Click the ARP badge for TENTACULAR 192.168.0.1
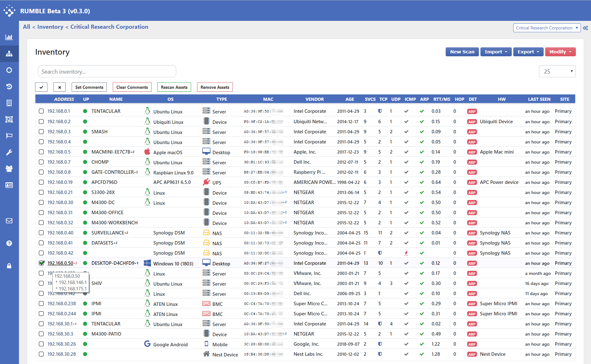The height and width of the screenshot is (364, 591). pyautogui.click(x=472, y=111)
